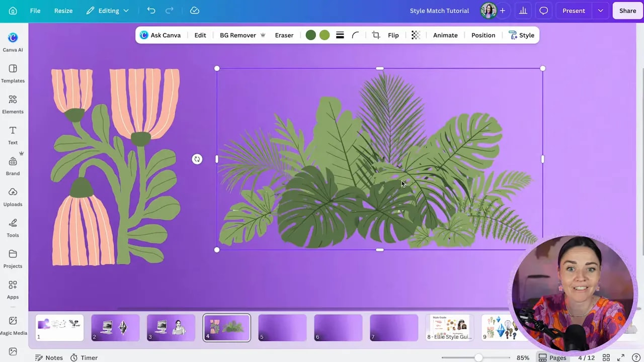Expand Present options arrow
Screen dimensions: 644x362
(x=600, y=11)
